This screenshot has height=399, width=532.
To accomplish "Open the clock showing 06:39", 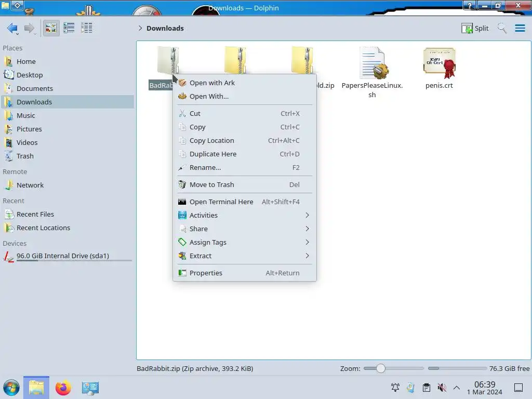I will (x=485, y=388).
